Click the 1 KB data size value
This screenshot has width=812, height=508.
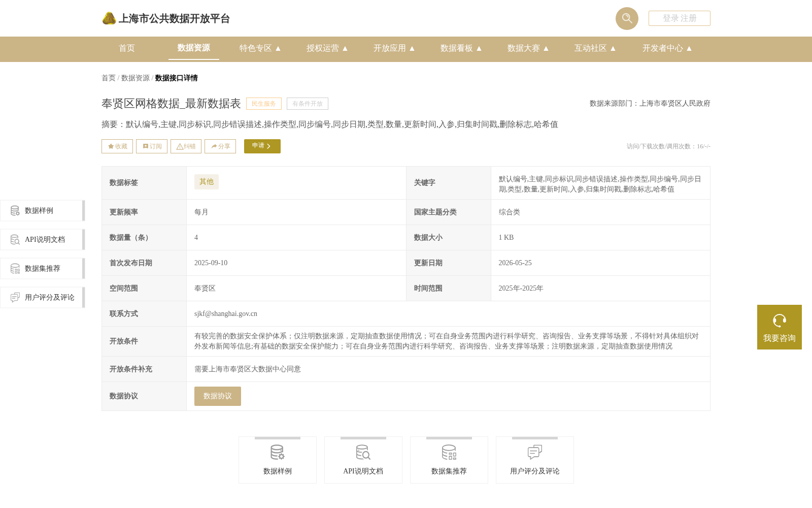coord(506,238)
